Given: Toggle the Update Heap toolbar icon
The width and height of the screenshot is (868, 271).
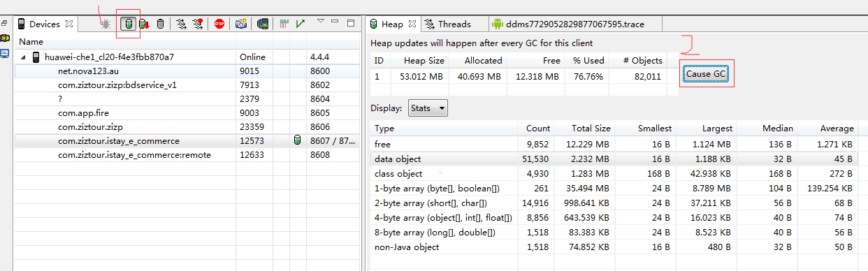Looking at the screenshot, I should coord(129,24).
